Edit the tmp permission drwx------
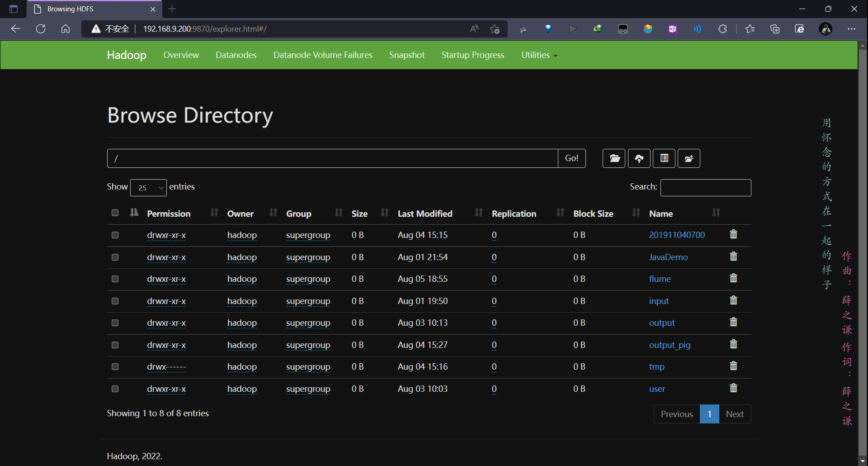Image resolution: width=868 pixels, height=466 pixels. pos(166,366)
